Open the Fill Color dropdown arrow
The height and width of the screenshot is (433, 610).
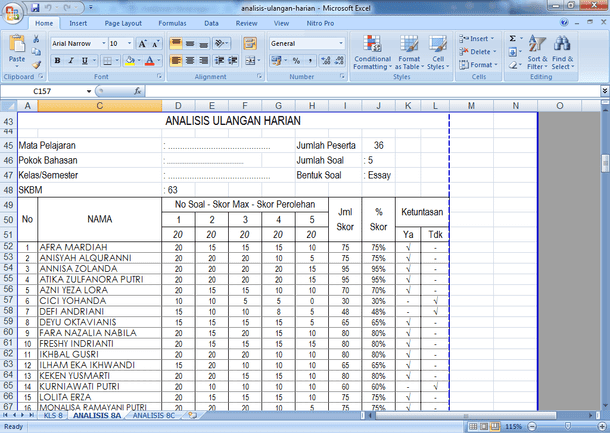coord(139,61)
